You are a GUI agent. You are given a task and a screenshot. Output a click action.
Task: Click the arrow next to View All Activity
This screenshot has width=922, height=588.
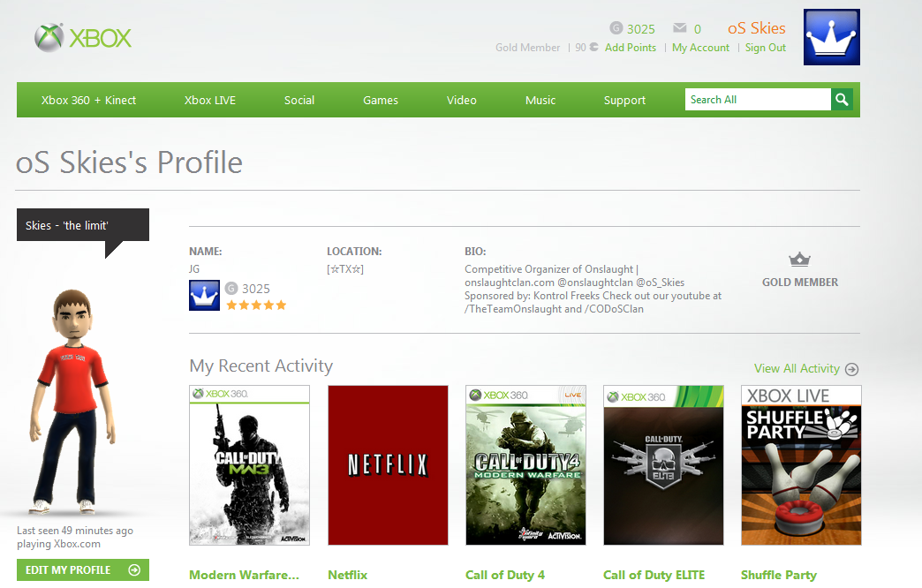851,369
